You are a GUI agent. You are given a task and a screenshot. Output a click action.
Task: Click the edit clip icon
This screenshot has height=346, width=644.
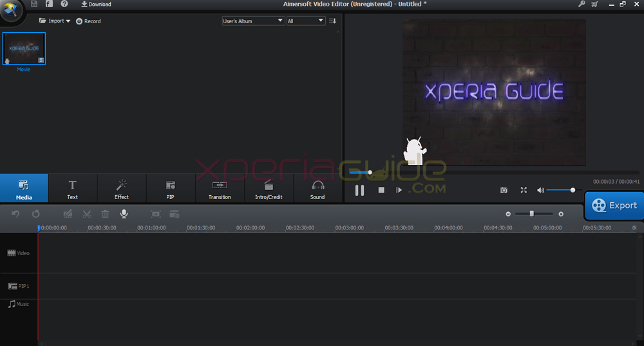point(68,214)
